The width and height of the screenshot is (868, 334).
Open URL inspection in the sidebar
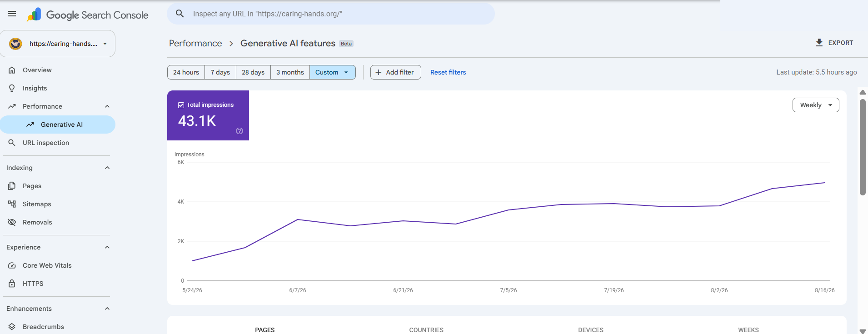[58, 143]
